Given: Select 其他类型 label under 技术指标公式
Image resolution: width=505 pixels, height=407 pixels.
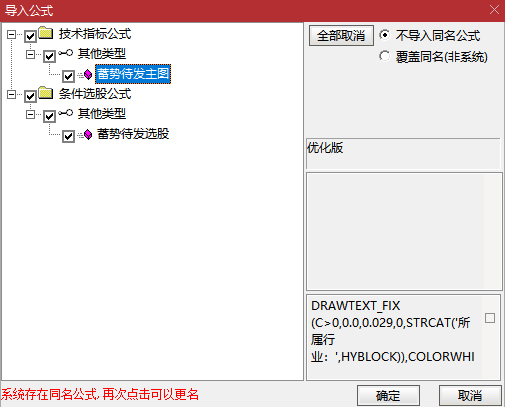Looking at the screenshot, I should coord(102,54).
